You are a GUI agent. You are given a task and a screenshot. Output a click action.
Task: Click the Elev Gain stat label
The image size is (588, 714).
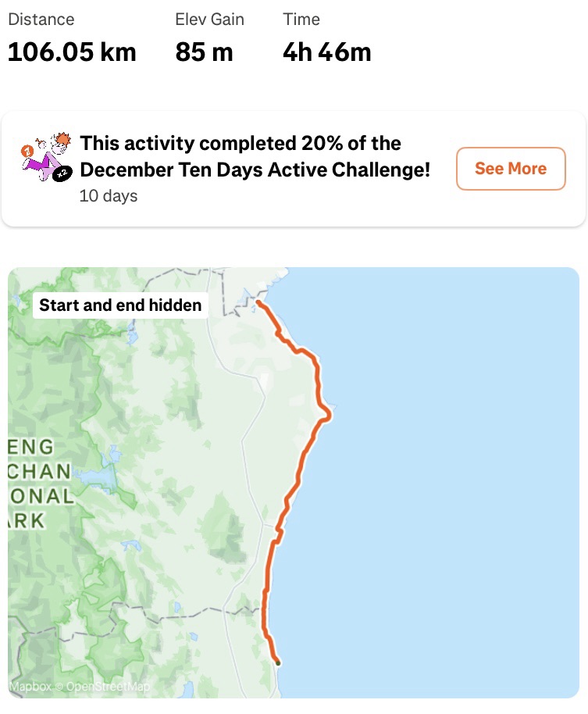pyautogui.click(x=209, y=20)
